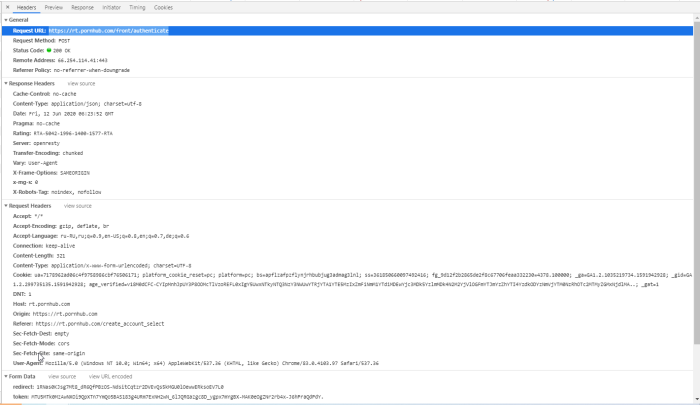
Task: Click the highlighted Request URL value
Action: [108, 31]
